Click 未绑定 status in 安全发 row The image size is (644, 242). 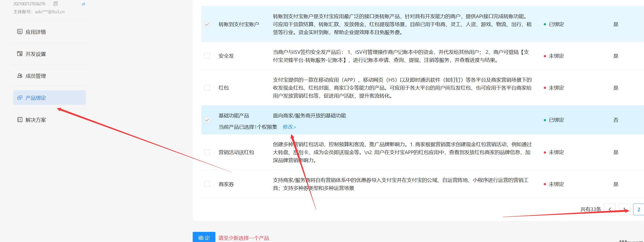click(554, 56)
